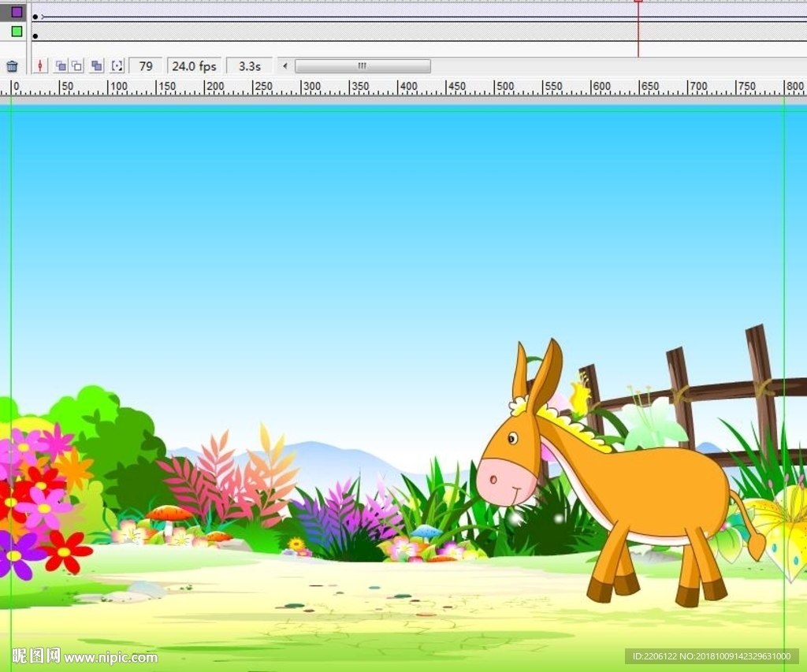The image size is (807, 672).
Task: Click the timeline horizontal scrollbar thumb
Action: tap(363, 66)
